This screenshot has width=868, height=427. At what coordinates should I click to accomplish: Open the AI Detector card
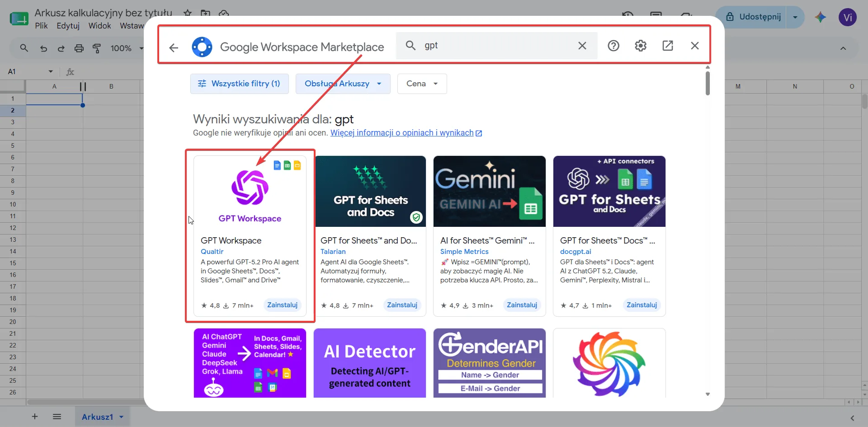tap(370, 363)
